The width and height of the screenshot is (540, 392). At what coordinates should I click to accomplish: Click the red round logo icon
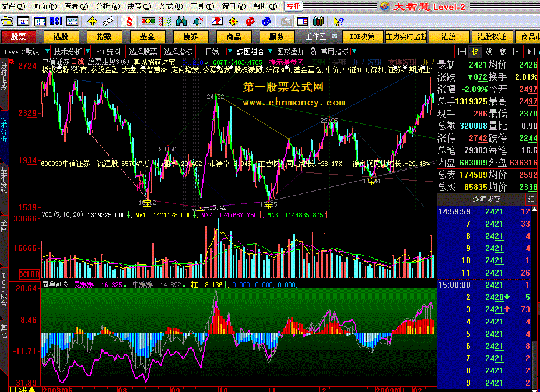pos(250,22)
